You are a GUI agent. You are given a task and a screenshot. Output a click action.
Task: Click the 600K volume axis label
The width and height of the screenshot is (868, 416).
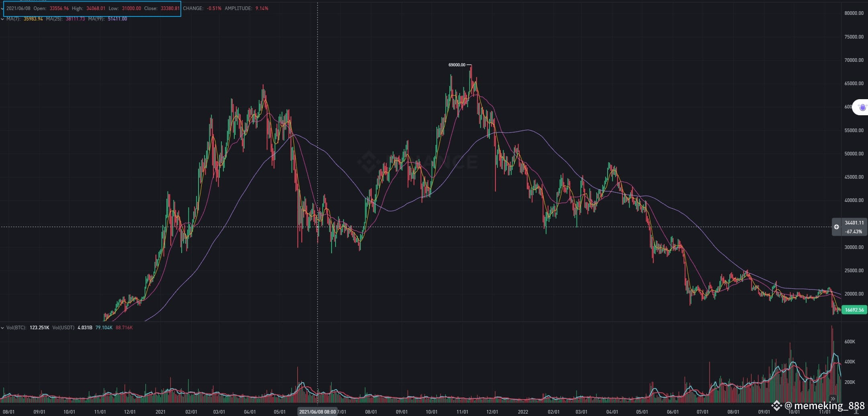tap(850, 342)
